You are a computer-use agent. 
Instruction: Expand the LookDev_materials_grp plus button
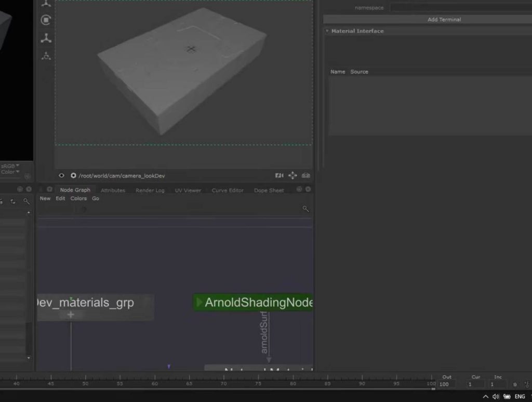[71, 315]
